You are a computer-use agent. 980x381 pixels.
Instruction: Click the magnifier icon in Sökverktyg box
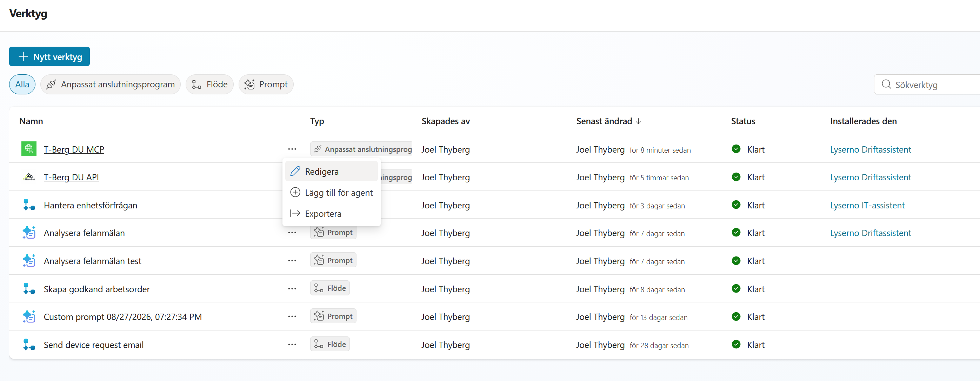coord(886,84)
